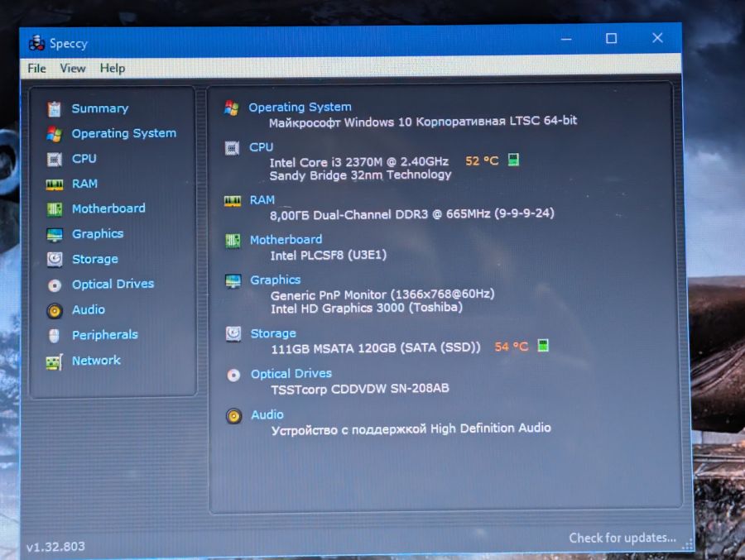Click the Storage hard drive icon in sidebar
The image size is (745, 560).
(54, 260)
